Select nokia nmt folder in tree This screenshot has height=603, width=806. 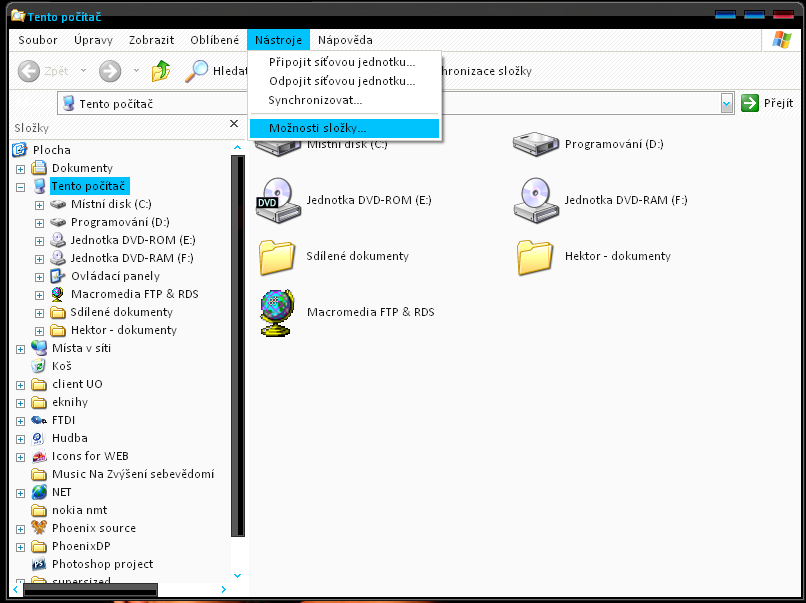tap(79, 510)
